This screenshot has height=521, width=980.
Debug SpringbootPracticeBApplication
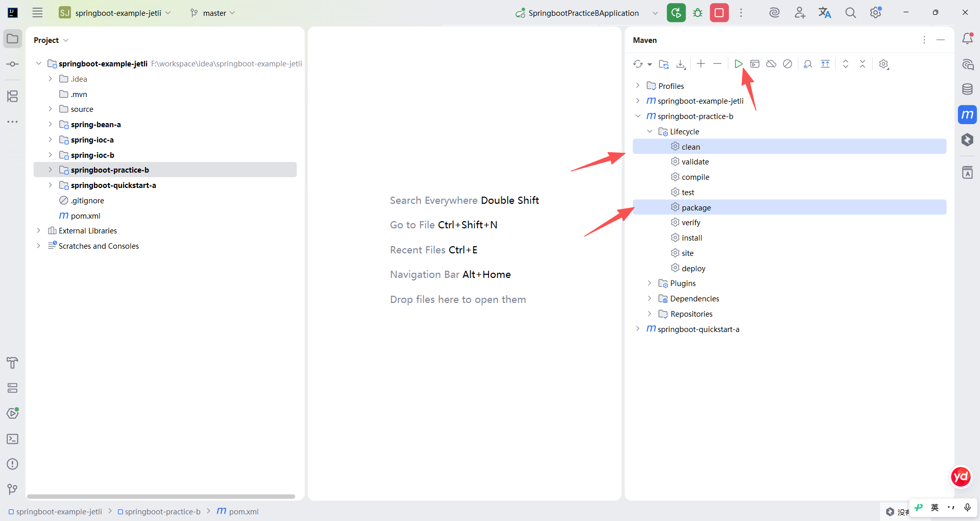pos(698,13)
